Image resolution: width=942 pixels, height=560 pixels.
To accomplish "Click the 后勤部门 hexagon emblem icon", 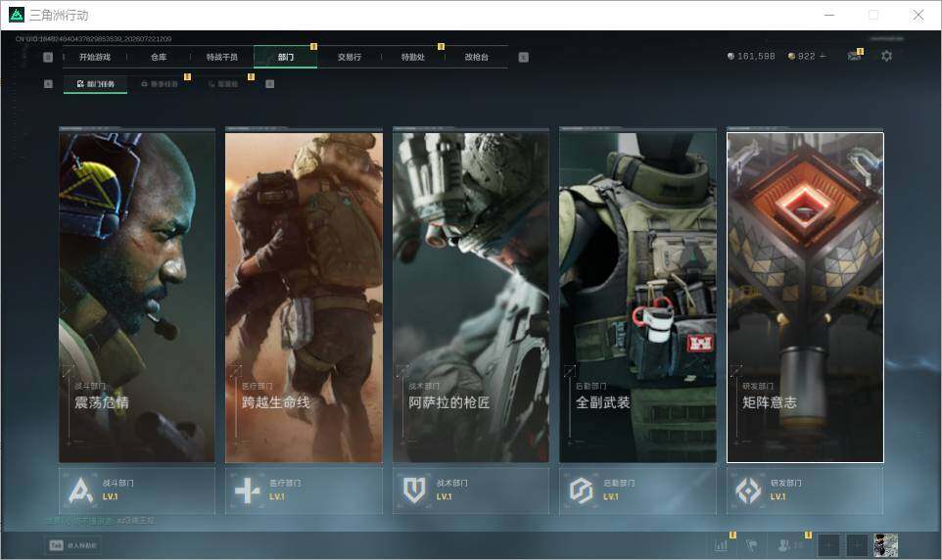I will tap(581, 490).
